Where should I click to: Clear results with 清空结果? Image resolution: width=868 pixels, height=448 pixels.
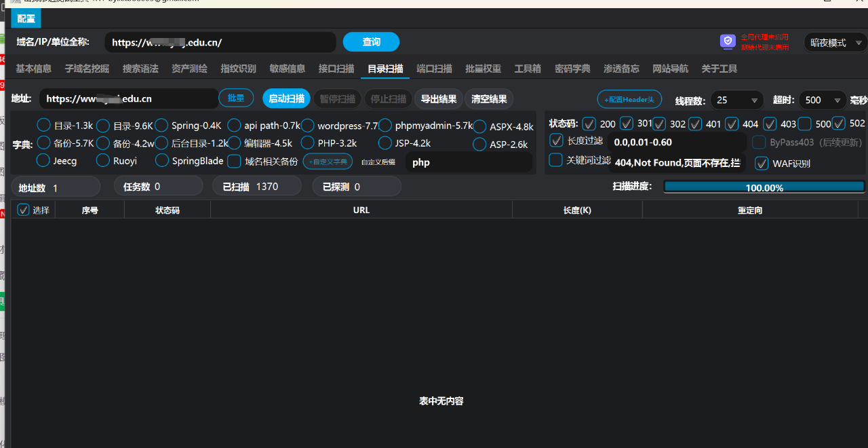coord(489,99)
